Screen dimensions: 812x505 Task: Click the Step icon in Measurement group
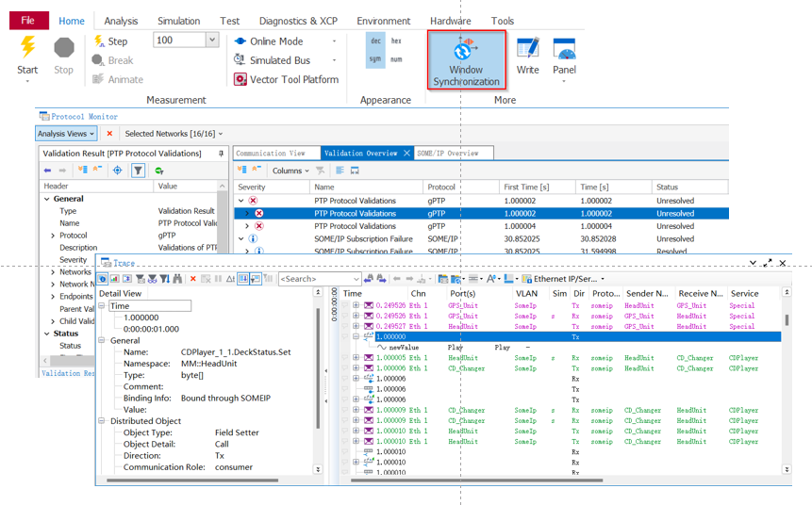(x=99, y=41)
